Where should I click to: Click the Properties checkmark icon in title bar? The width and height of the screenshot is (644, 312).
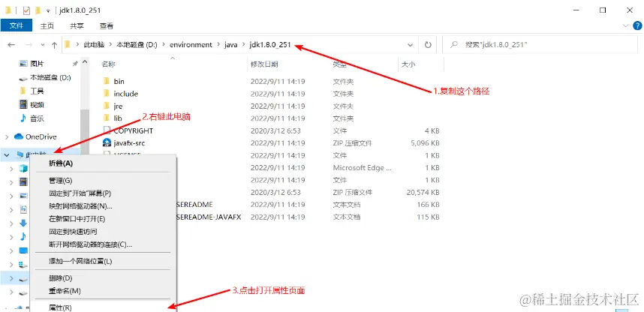pos(27,10)
